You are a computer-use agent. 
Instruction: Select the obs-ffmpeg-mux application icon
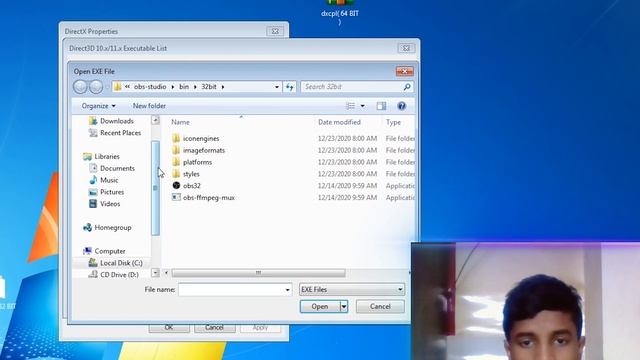coord(176,197)
